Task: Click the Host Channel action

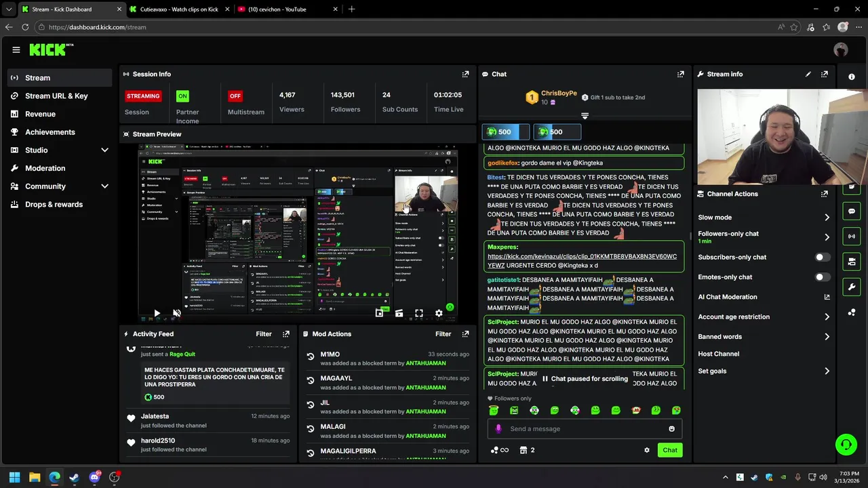Action: (718, 354)
